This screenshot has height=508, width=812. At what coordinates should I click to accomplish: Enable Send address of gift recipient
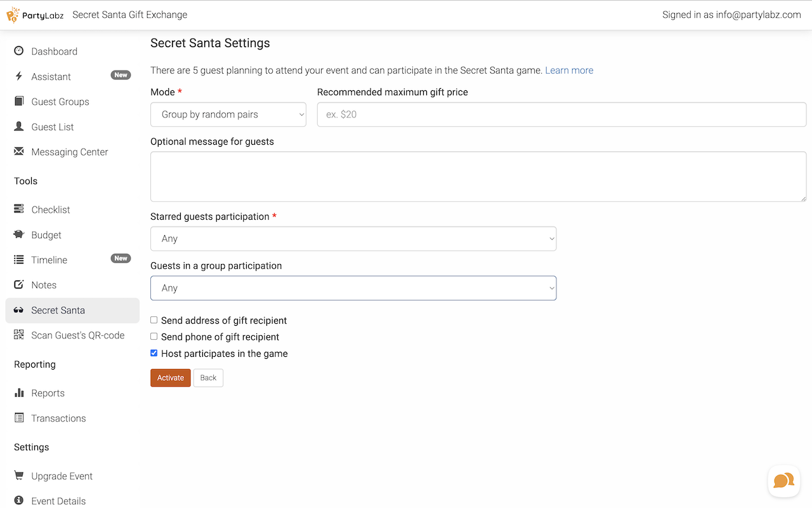click(x=154, y=320)
